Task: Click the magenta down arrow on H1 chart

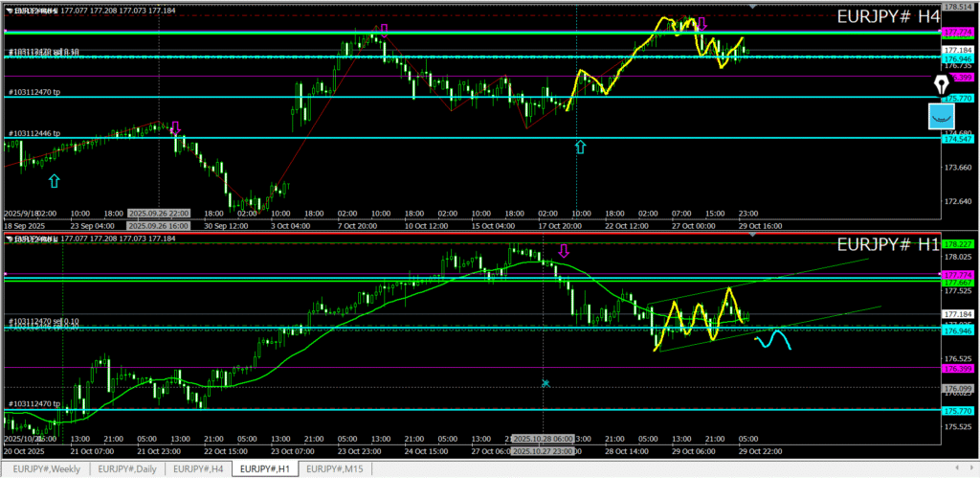Action: [x=564, y=251]
